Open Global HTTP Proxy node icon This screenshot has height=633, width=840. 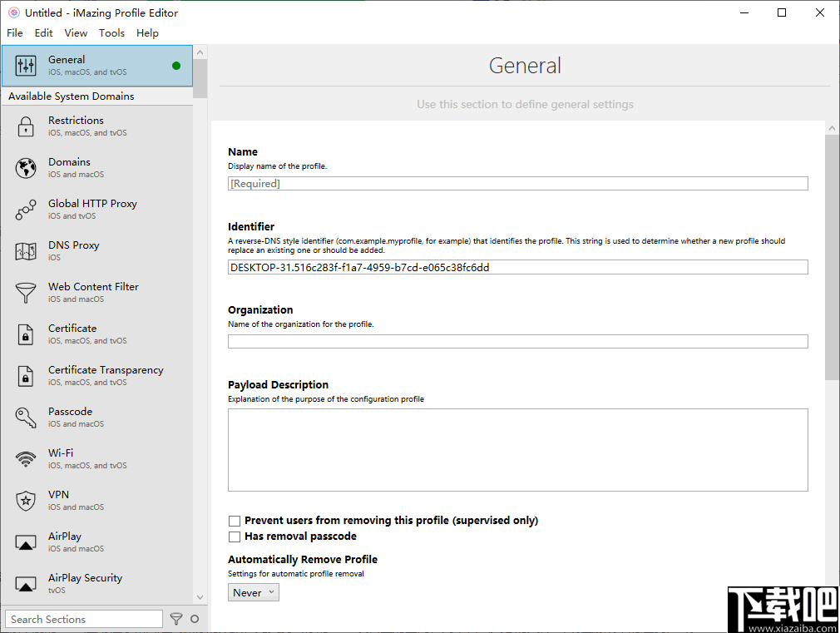pyautogui.click(x=26, y=210)
